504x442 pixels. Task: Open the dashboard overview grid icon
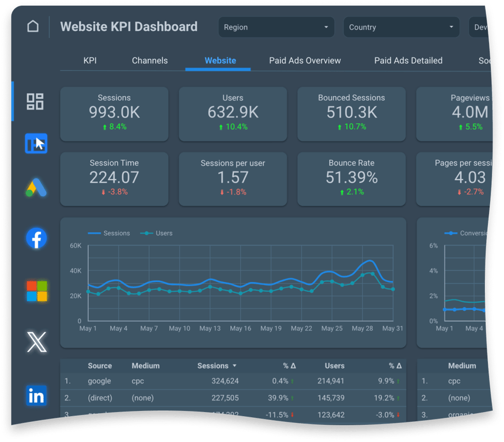point(35,101)
